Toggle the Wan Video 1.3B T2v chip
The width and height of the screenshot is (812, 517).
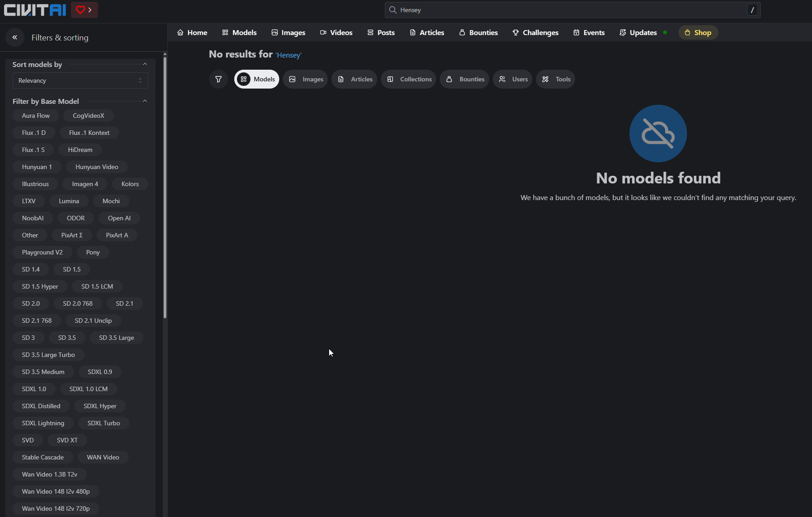pos(49,474)
